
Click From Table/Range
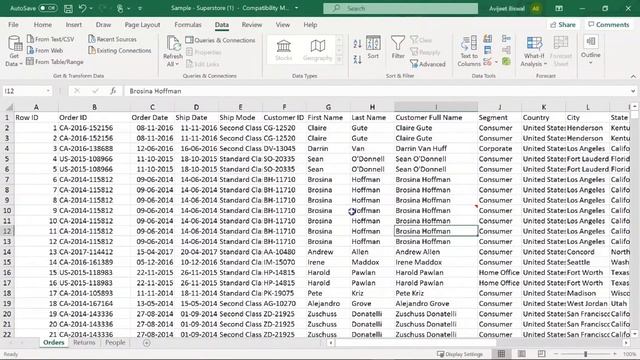[x=55, y=62]
